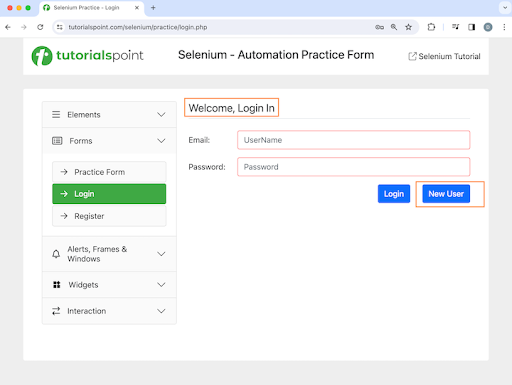Click the browser back arrow
The width and height of the screenshot is (512, 385).
[x=8, y=27]
